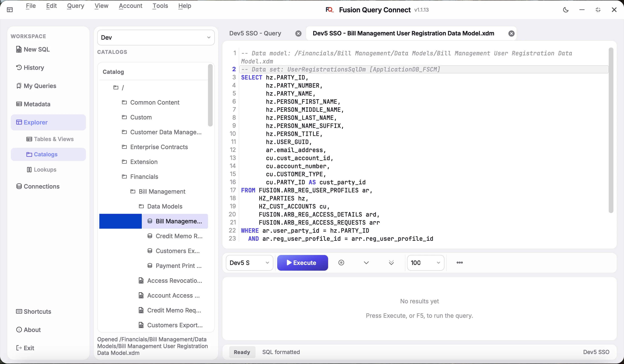Open the Tools menu
This screenshot has width=624, height=364.
160,6
